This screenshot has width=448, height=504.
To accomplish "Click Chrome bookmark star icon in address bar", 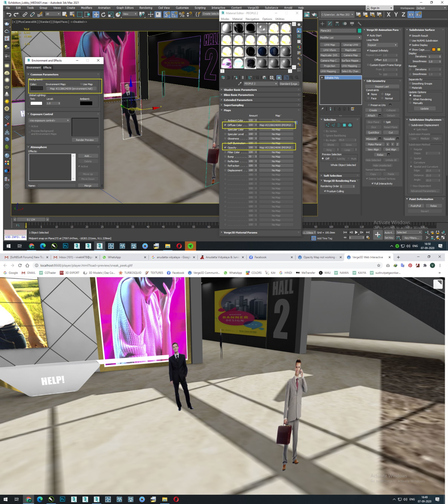I will (x=379, y=265).
